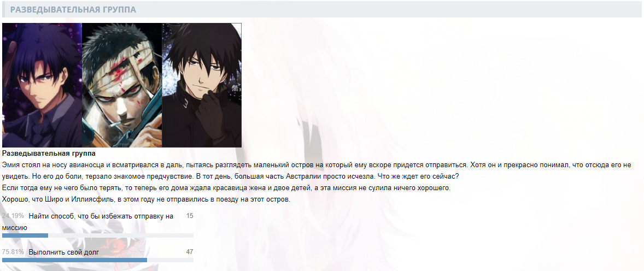This screenshot has height=271, width=644.
Task: Click the vote count 47
Action: pyautogui.click(x=189, y=252)
